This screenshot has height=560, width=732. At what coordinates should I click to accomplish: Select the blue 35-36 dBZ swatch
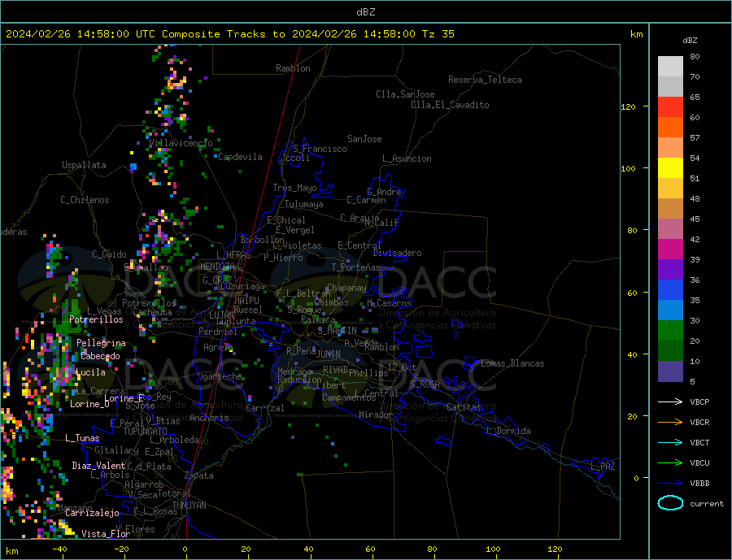point(670,290)
